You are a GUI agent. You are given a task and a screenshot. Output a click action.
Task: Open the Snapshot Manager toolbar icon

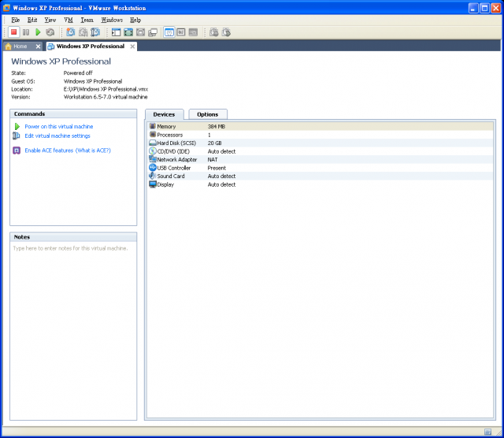coord(95,32)
